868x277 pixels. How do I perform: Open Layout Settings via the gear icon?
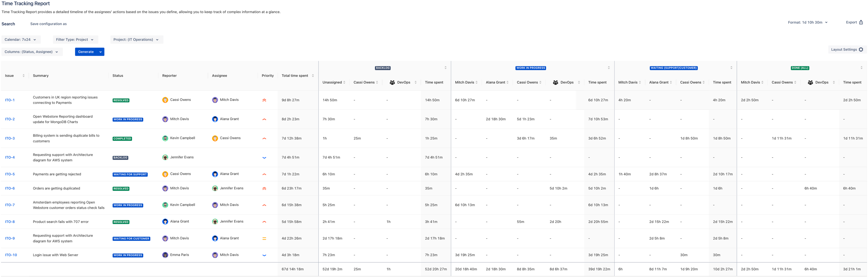861,49
